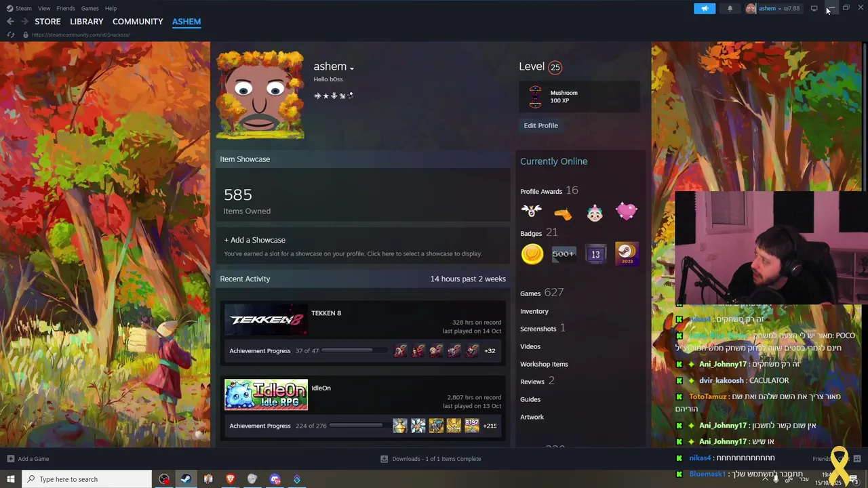Click + Add a Showcase
868x488 pixels.
[x=255, y=240]
